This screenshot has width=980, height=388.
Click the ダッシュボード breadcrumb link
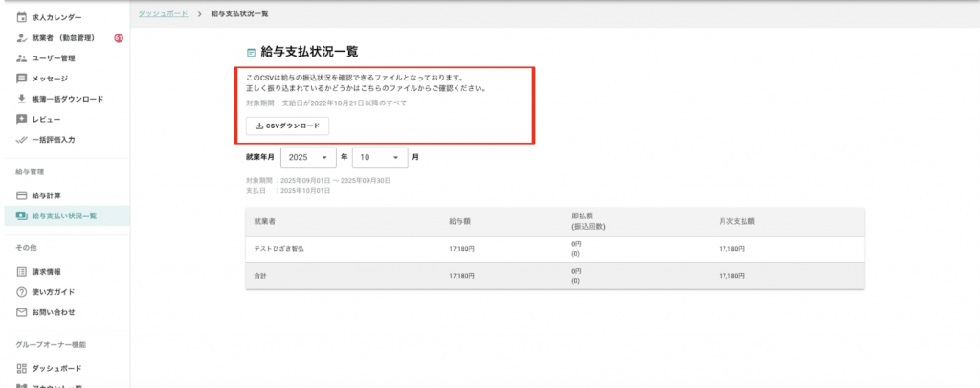tap(162, 14)
